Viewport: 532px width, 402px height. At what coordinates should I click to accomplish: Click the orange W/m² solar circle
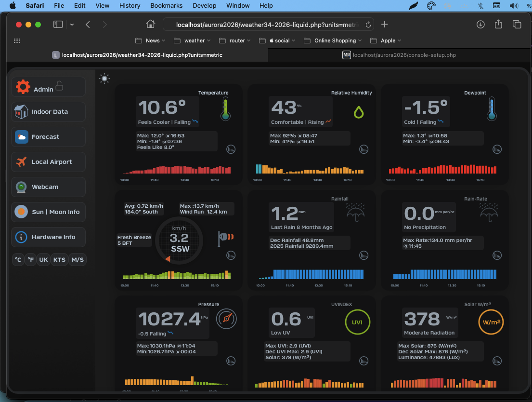pyautogui.click(x=491, y=322)
